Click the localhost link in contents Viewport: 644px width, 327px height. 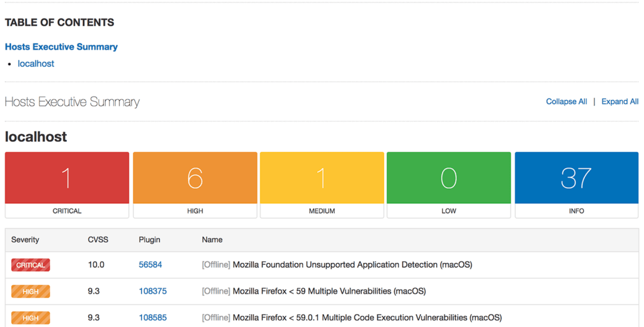click(x=36, y=64)
